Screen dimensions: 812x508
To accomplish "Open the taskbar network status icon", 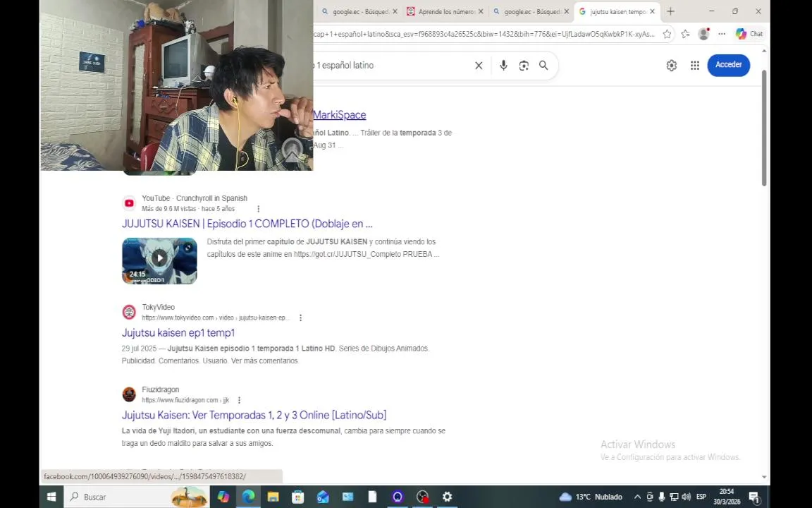I will pos(674,497).
